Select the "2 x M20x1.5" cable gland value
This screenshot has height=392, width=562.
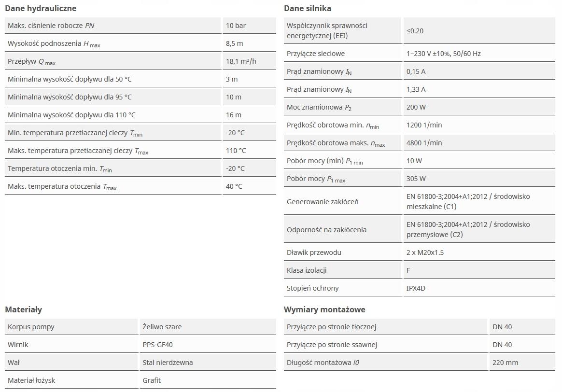pos(426,252)
